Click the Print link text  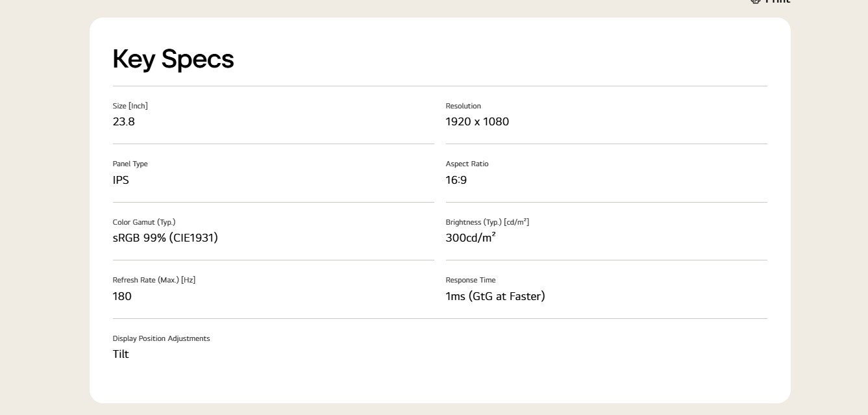tap(778, 2)
